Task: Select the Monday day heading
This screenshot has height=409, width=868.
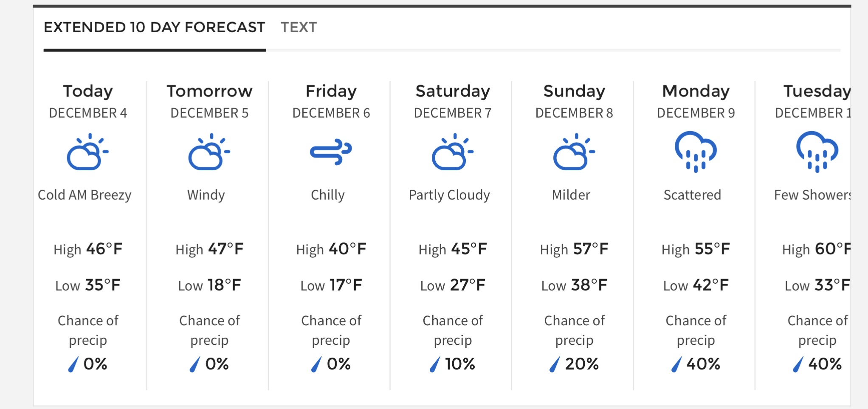Action: [x=696, y=91]
